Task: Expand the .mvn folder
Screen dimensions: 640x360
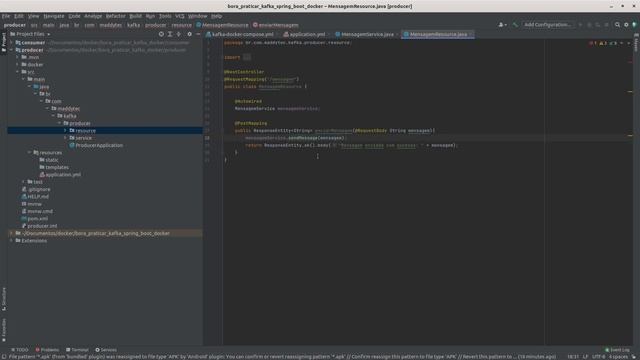Action: (x=17, y=57)
